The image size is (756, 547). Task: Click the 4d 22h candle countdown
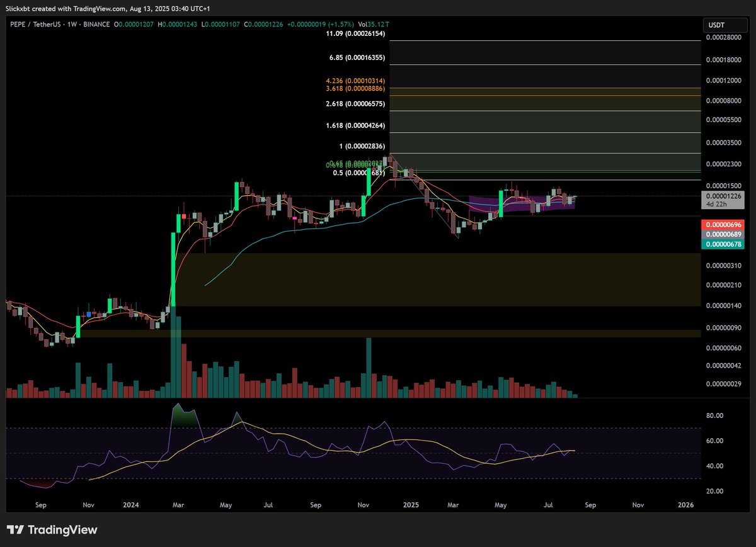click(722, 204)
